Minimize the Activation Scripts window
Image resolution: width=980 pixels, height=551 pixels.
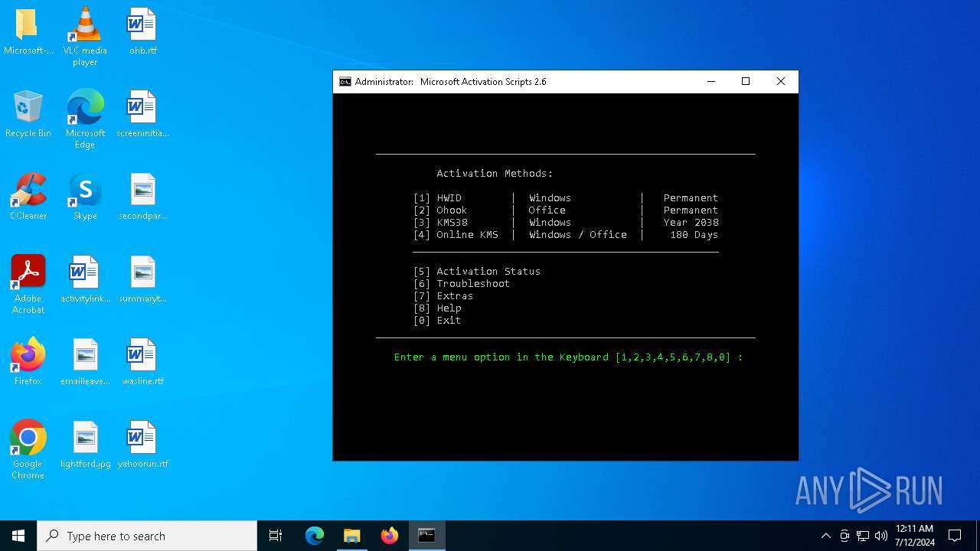(x=711, y=82)
